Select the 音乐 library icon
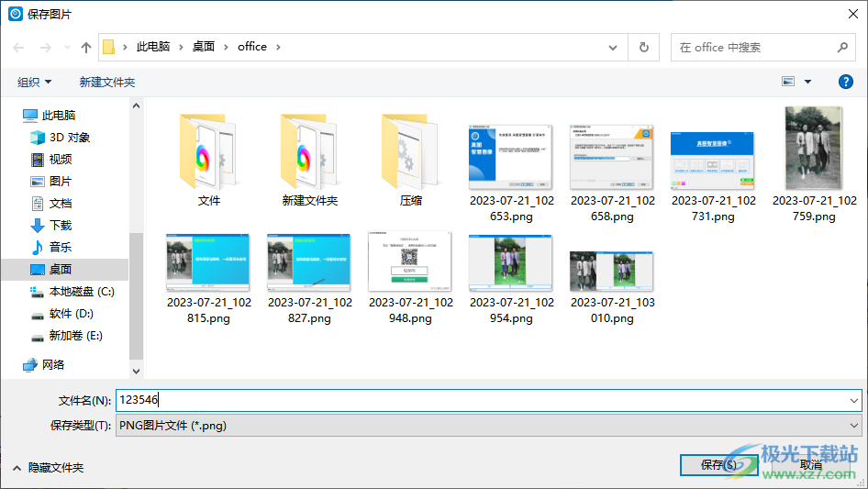 coord(38,247)
